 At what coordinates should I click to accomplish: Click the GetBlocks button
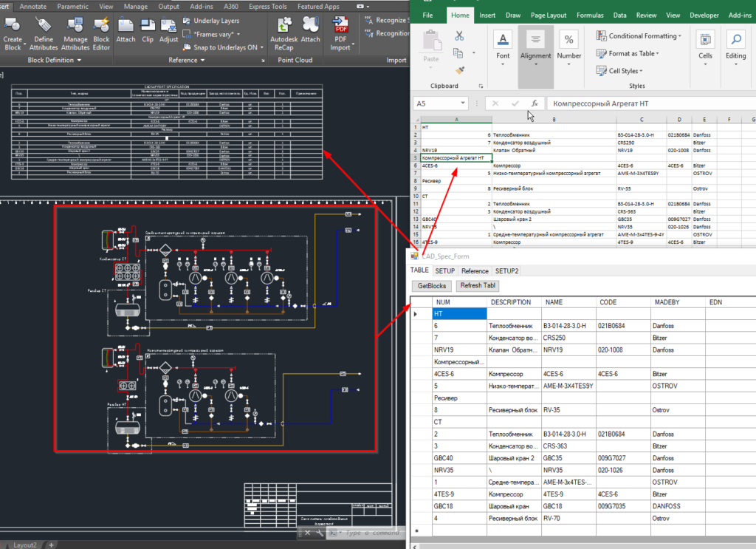tap(431, 286)
